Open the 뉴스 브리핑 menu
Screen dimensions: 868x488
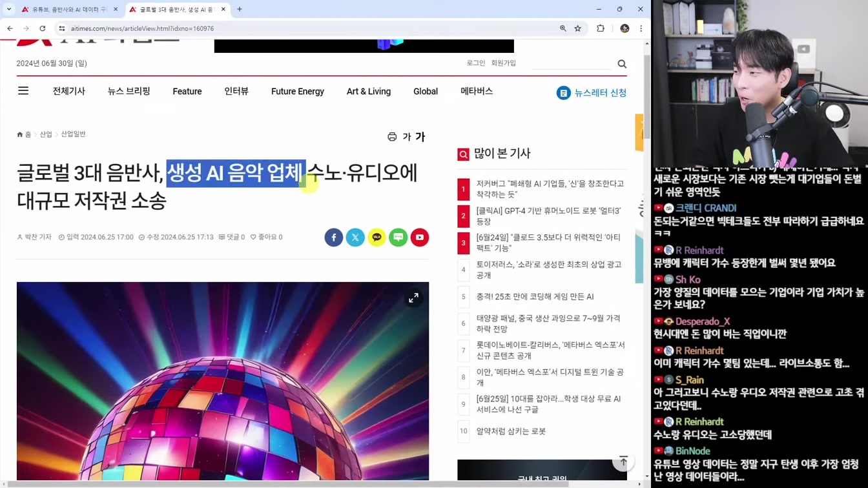[x=129, y=91]
